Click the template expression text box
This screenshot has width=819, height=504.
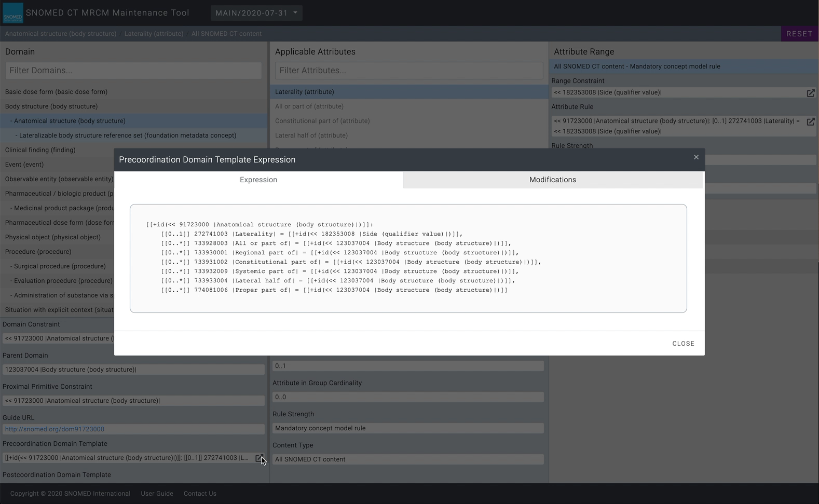pos(408,258)
